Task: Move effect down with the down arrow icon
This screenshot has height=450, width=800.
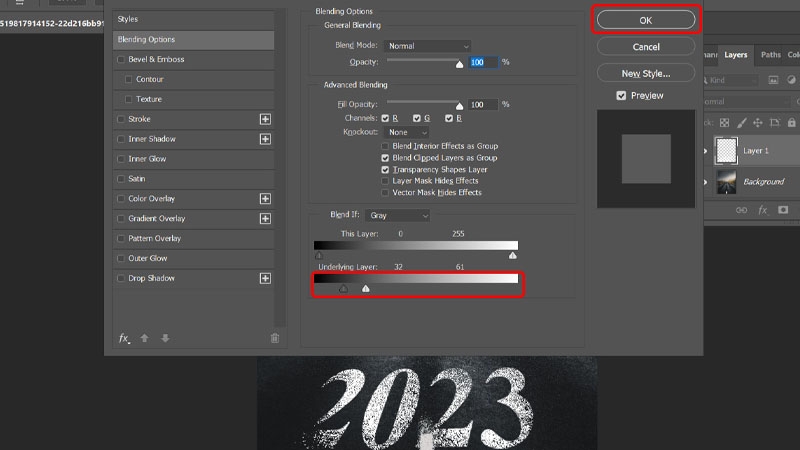Action: point(165,338)
